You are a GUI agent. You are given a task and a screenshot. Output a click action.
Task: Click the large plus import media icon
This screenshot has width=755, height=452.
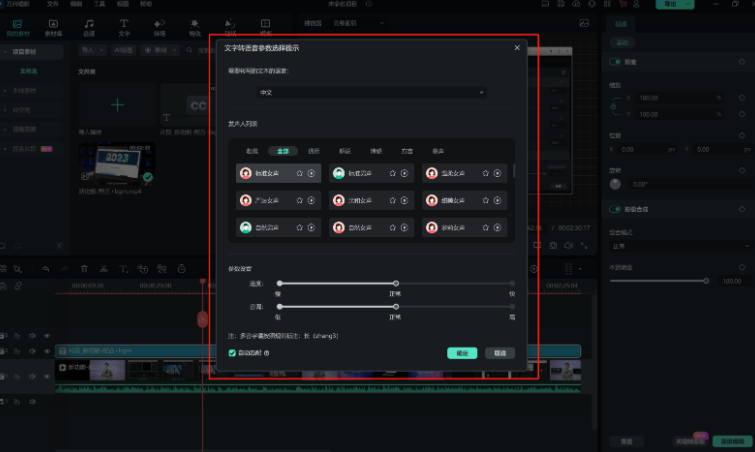pyautogui.click(x=117, y=104)
